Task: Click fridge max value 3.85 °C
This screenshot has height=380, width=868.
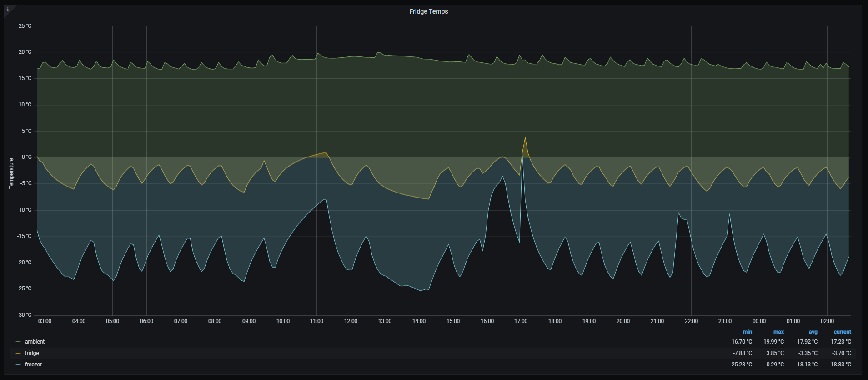Action: [x=775, y=353]
